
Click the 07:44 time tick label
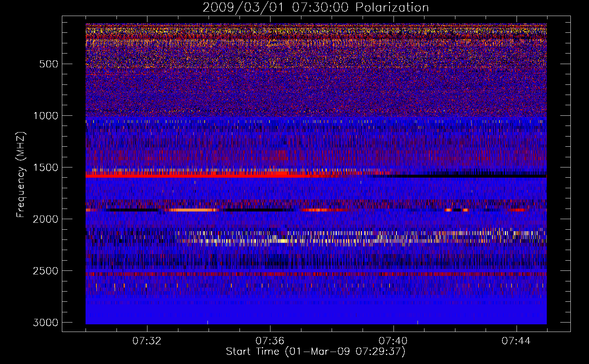pos(516,341)
